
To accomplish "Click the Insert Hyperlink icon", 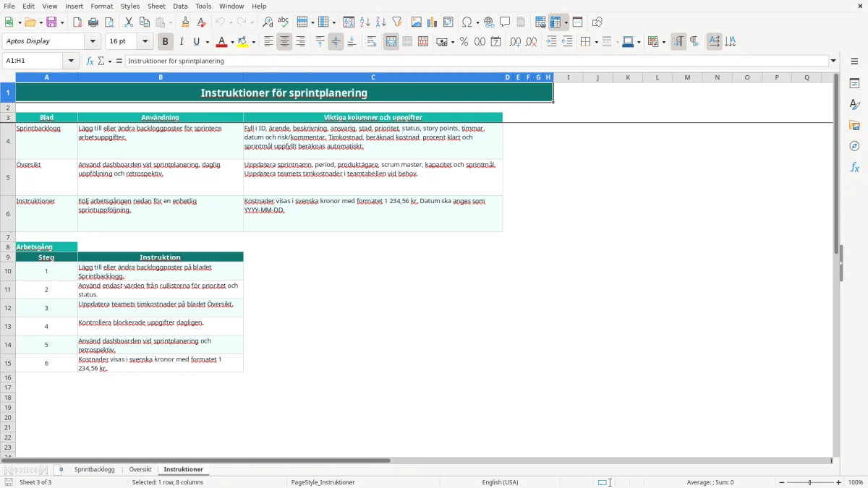I will coord(489,22).
